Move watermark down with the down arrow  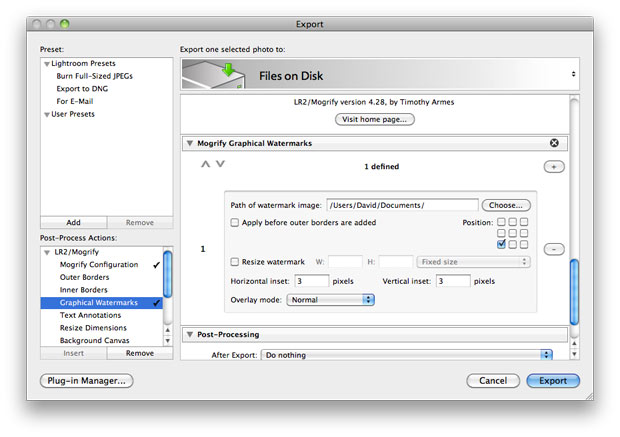click(220, 164)
